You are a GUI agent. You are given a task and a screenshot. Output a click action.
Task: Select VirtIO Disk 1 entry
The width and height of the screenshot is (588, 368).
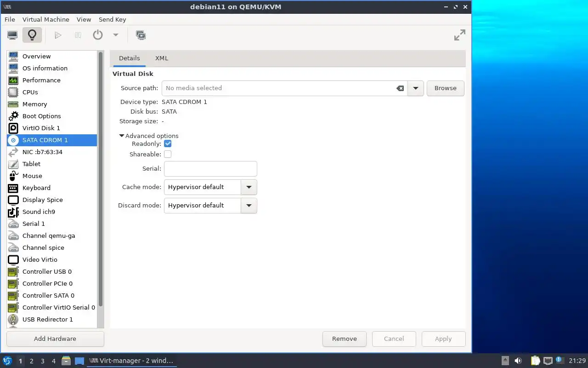pos(52,128)
